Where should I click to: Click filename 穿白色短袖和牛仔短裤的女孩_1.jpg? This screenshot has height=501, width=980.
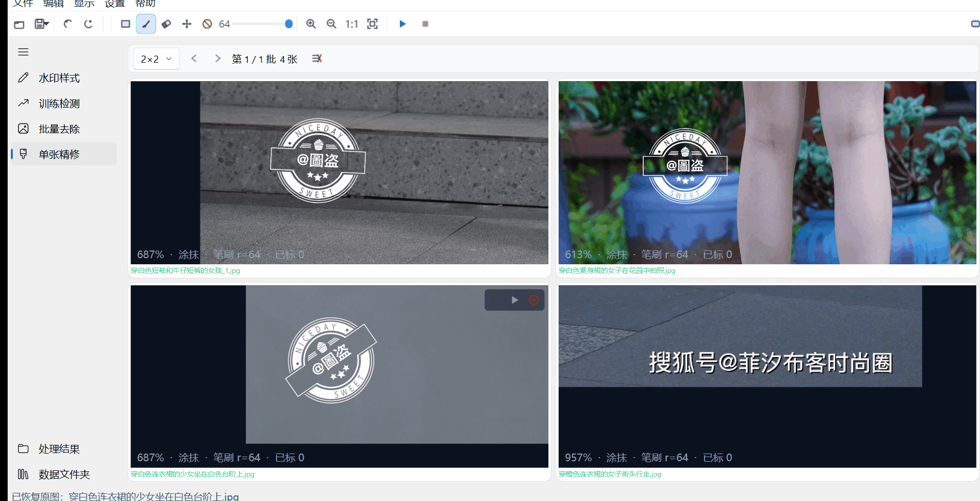point(185,270)
